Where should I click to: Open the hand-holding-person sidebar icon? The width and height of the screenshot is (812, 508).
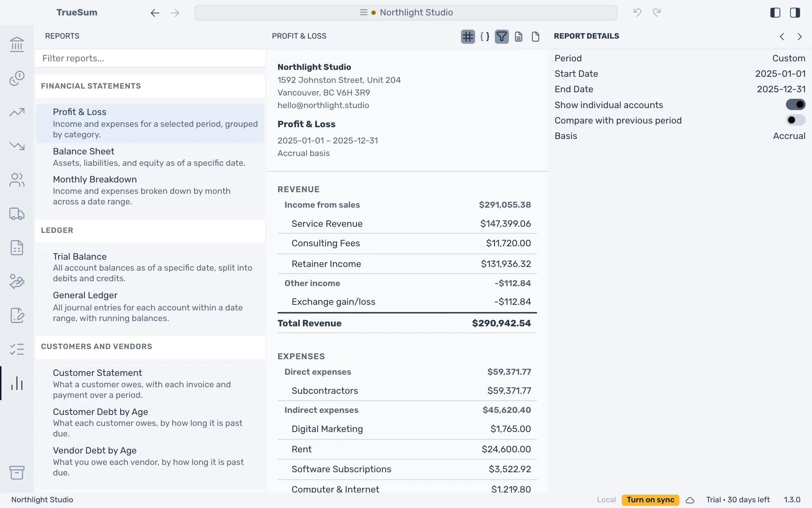[x=17, y=281]
